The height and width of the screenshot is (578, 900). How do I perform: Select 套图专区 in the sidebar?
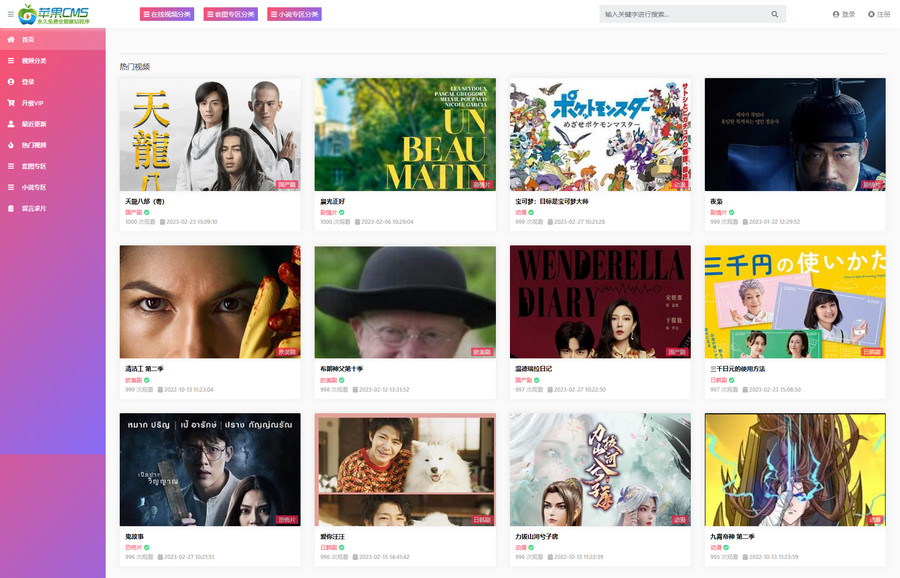point(34,166)
